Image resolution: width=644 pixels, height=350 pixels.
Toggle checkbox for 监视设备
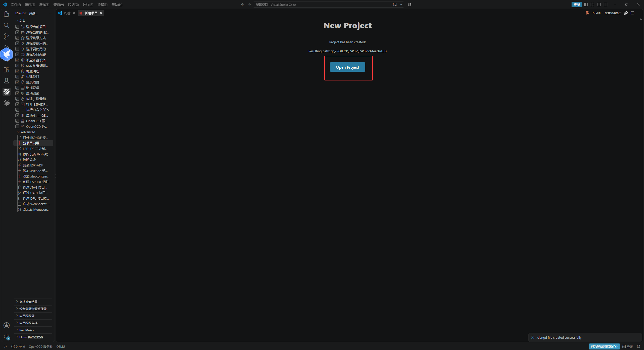point(17,88)
